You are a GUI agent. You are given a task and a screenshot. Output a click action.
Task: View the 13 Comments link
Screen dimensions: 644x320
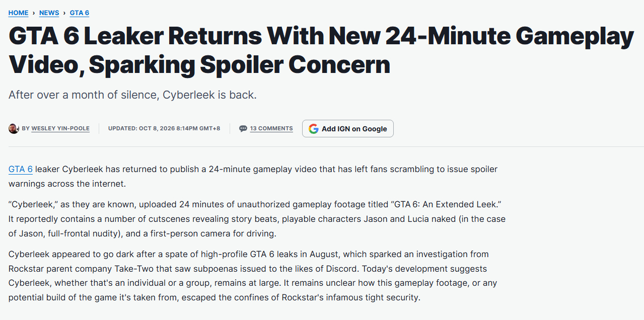(x=271, y=128)
